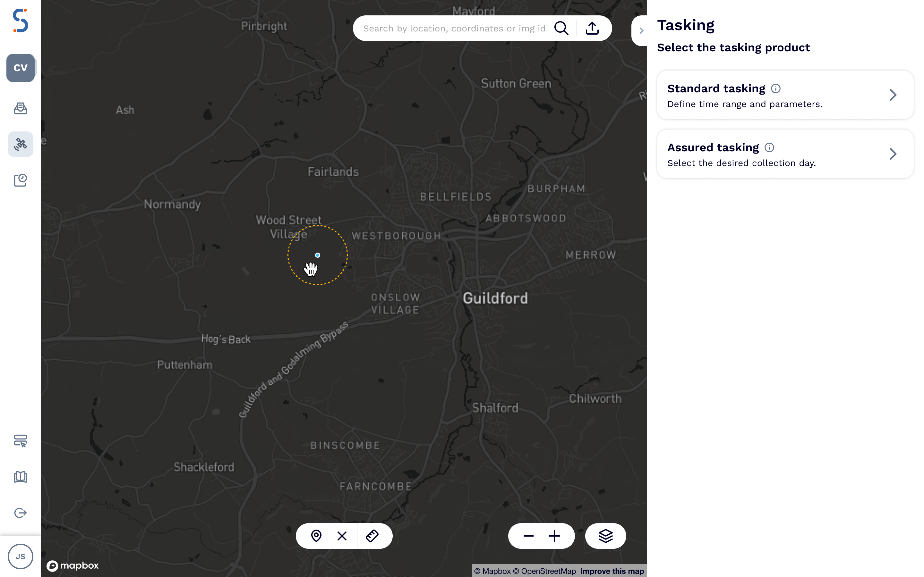Viewport: 924px width, 577px height.
Task: Zoom out the map
Action: [528, 536]
